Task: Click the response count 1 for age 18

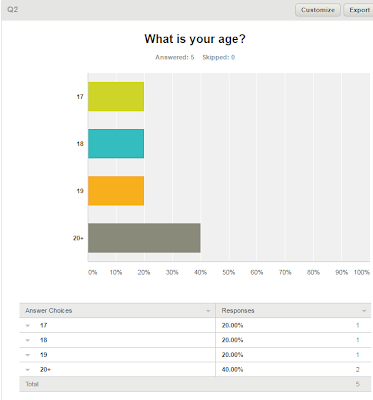Action: [x=357, y=340]
